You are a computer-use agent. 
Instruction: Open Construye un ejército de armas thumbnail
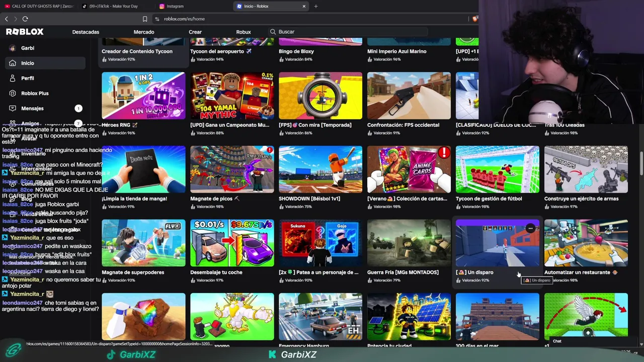(586, 169)
